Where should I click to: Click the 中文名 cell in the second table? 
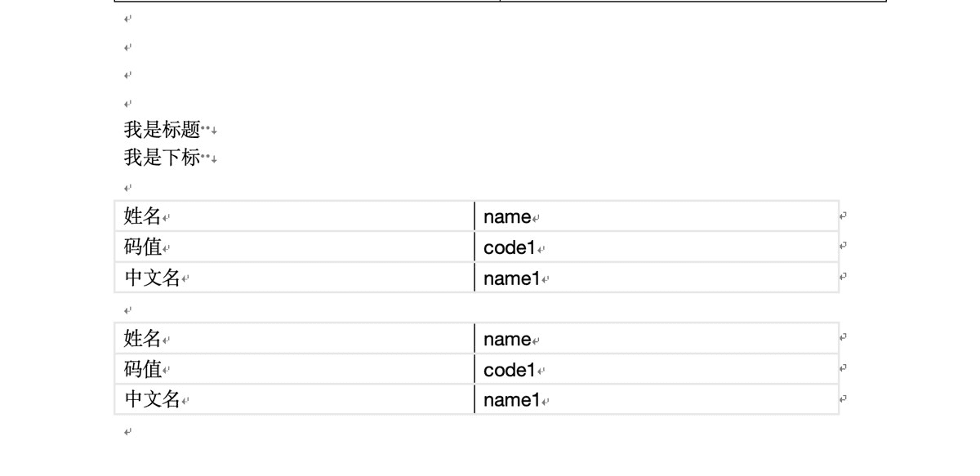pos(152,400)
